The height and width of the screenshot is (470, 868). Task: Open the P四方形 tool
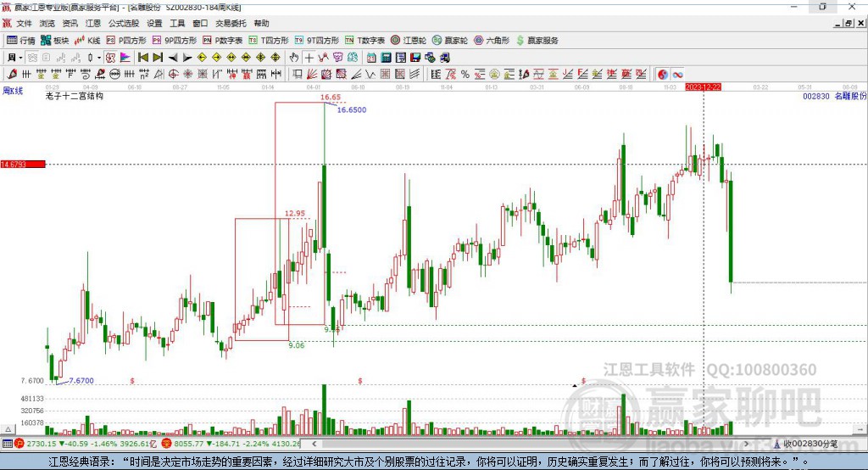pyautogui.click(x=126, y=41)
